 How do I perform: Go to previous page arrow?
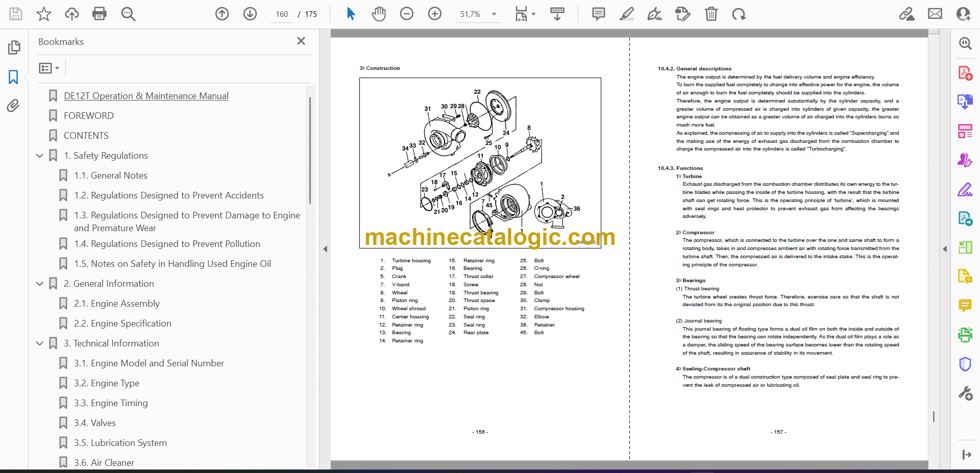click(222, 14)
